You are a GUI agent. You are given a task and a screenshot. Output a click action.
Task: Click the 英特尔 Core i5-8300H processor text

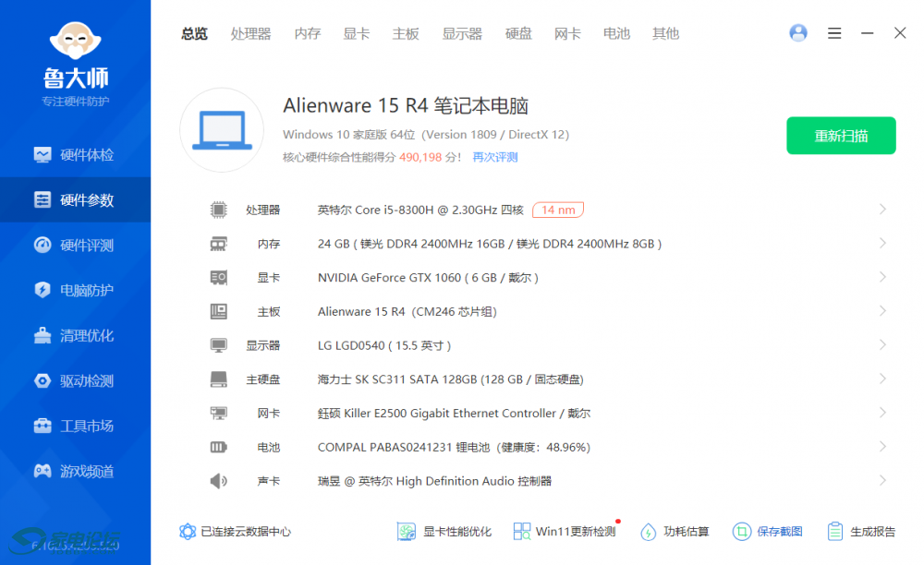(x=420, y=210)
